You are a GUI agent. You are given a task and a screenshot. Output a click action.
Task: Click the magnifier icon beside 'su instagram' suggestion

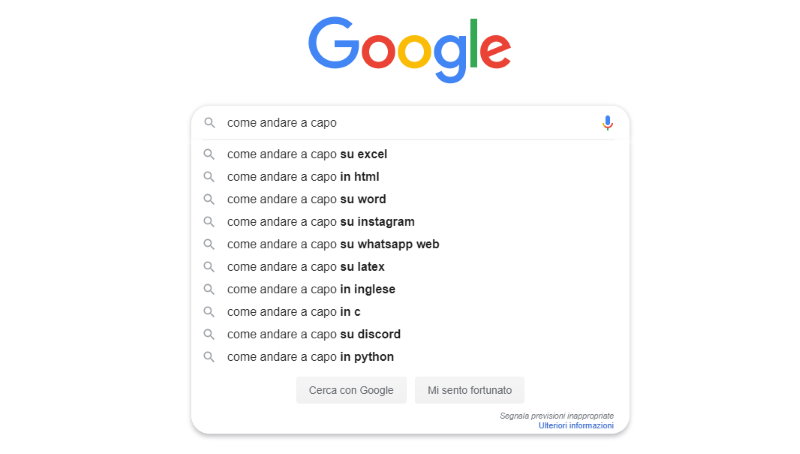(x=209, y=221)
